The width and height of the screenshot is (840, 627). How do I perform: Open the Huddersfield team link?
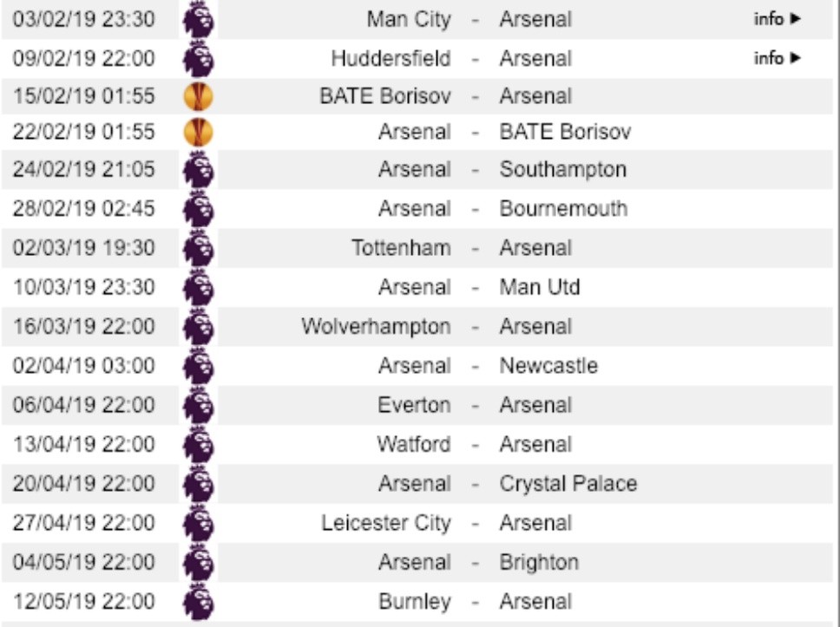(390, 59)
